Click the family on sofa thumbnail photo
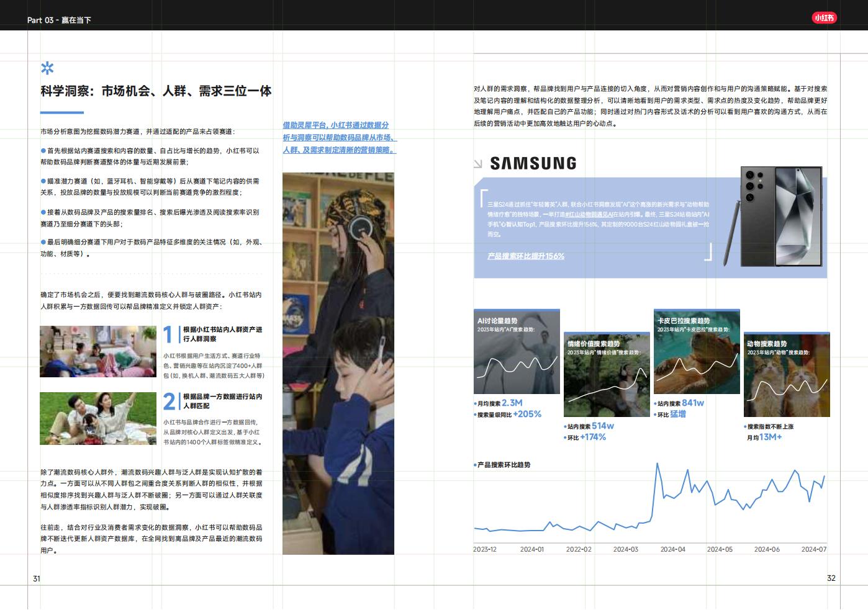This screenshot has width=868, height=610. (x=98, y=351)
